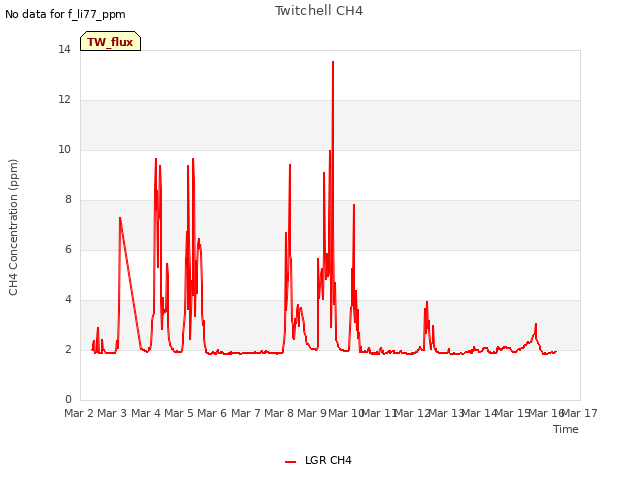The image size is (640, 480).
Task: Click the 'Mar 5' x-axis tick label
Action: (179, 413)
